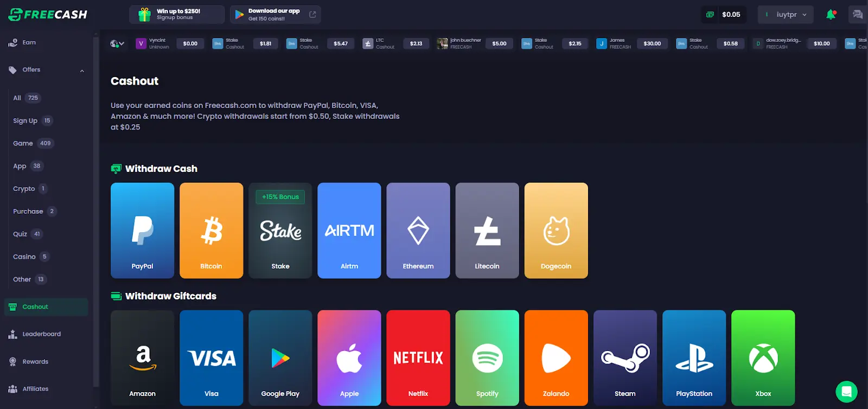The image size is (868, 409).
Task: Select Casino offers category
Action: click(31, 257)
